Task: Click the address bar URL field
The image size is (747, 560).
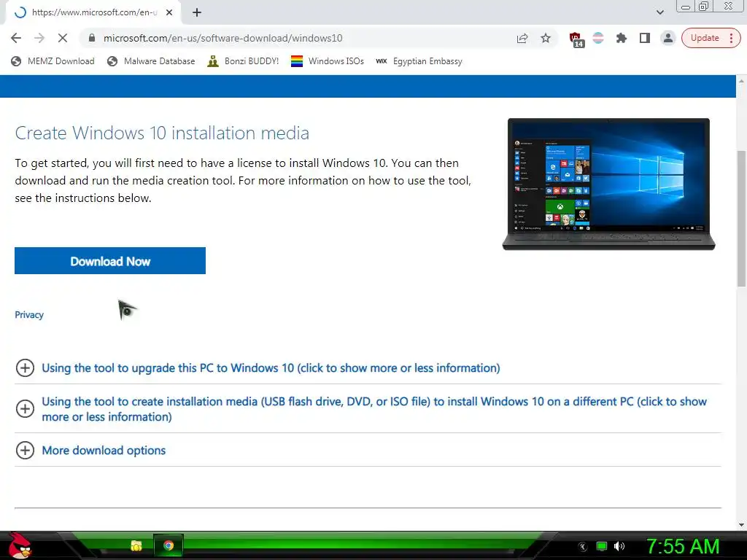Action: click(305, 38)
